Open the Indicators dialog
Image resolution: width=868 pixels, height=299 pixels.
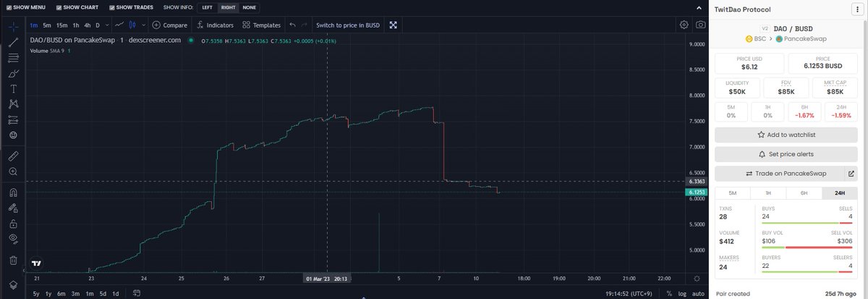(x=216, y=25)
